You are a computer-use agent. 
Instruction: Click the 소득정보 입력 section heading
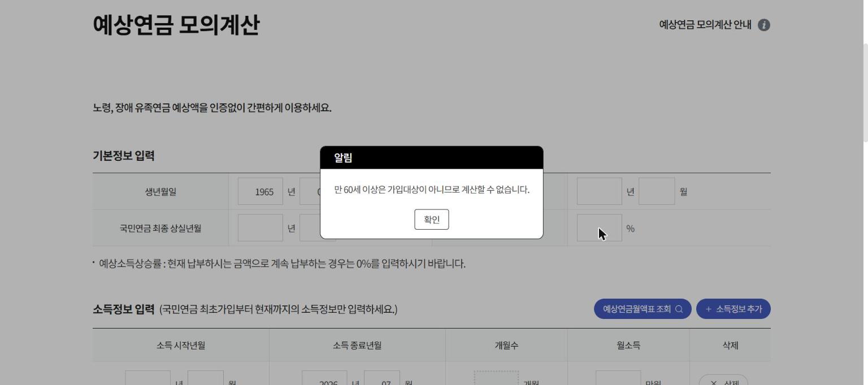click(x=123, y=309)
